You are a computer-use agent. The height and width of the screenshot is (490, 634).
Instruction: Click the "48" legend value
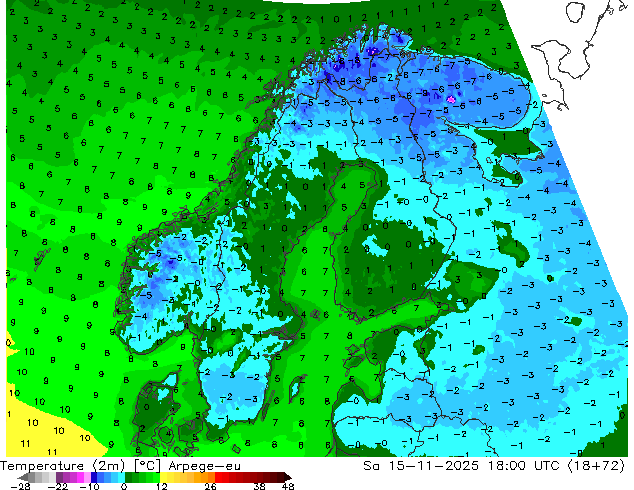(288, 486)
